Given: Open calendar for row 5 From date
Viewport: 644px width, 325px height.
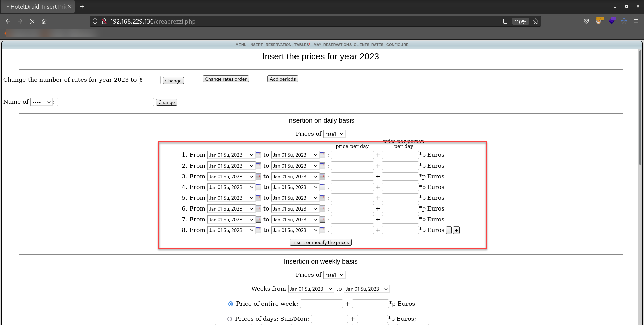Looking at the screenshot, I should pos(258,198).
